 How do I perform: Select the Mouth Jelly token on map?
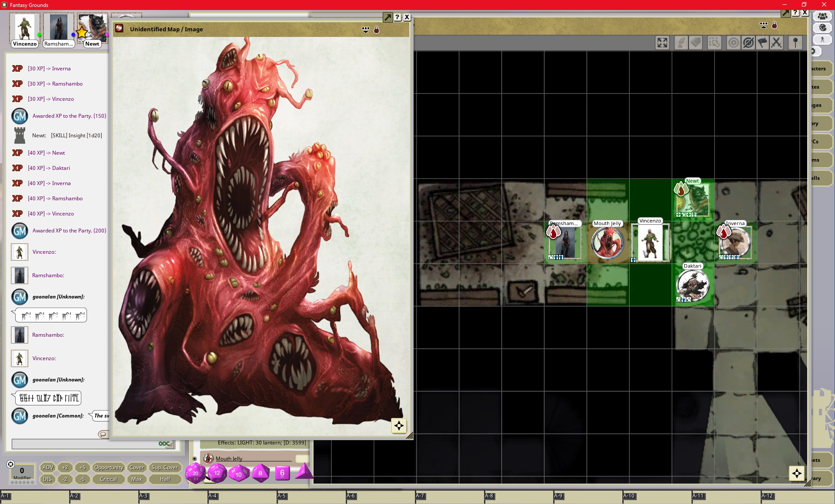click(x=608, y=242)
